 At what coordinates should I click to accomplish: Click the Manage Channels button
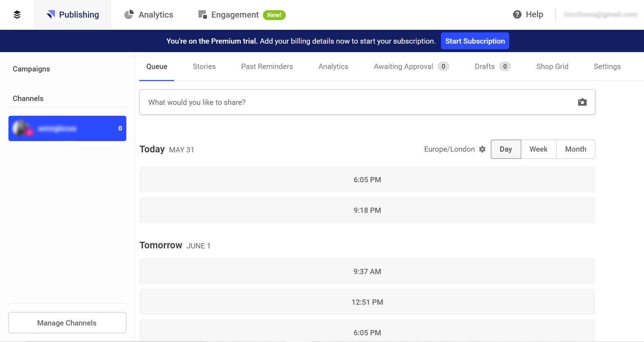[67, 323]
